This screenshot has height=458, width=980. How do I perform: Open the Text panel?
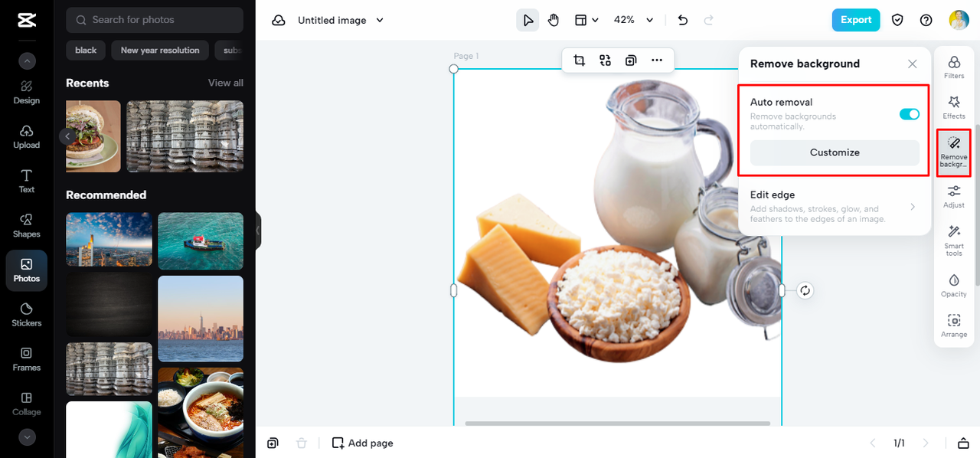(x=27, y=181)
